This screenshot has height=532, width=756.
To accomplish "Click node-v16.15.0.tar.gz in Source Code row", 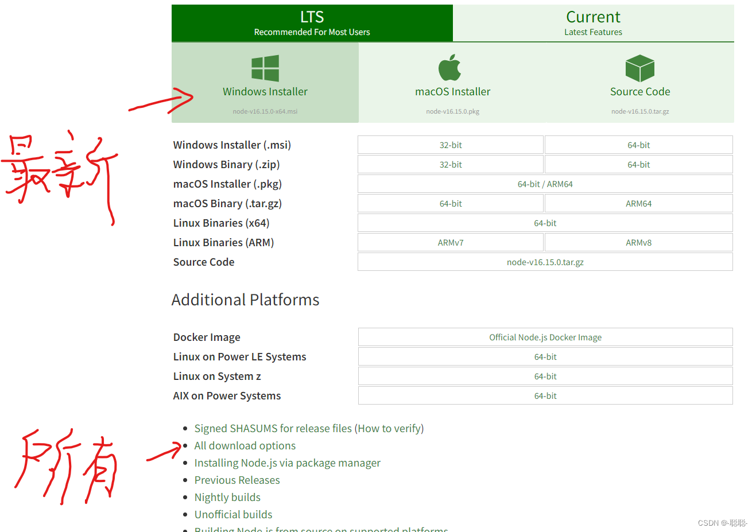I will [x=545, y=262].
